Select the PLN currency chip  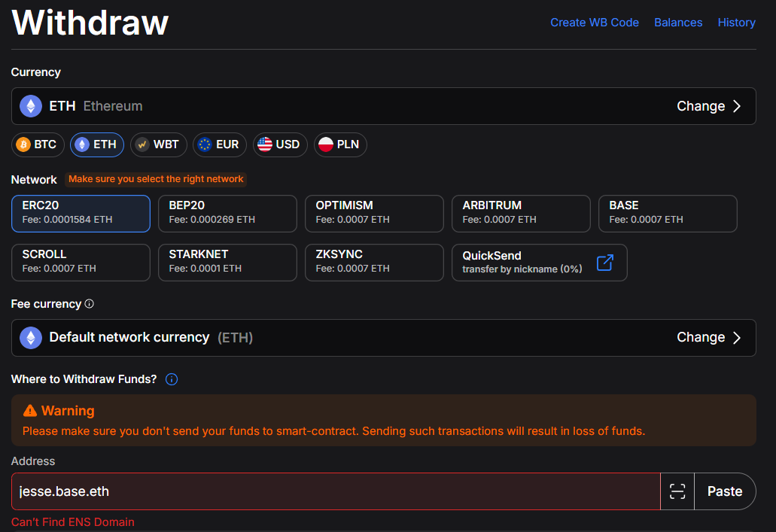pyautogui.click(x=340, y=144)
